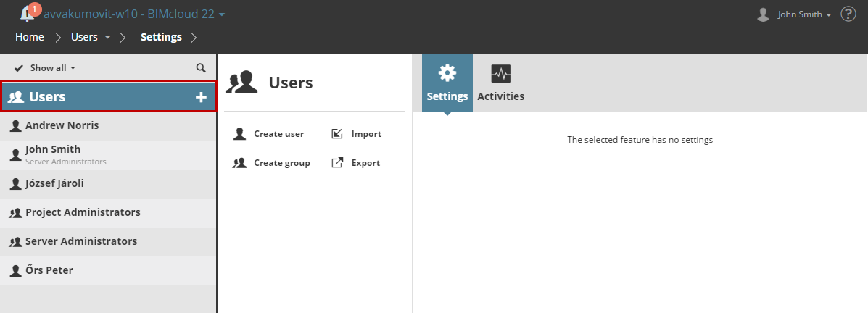Viewport: 868px width, 313px height.
Task: Click the plus icon on Users header
Action: (202, 97)
